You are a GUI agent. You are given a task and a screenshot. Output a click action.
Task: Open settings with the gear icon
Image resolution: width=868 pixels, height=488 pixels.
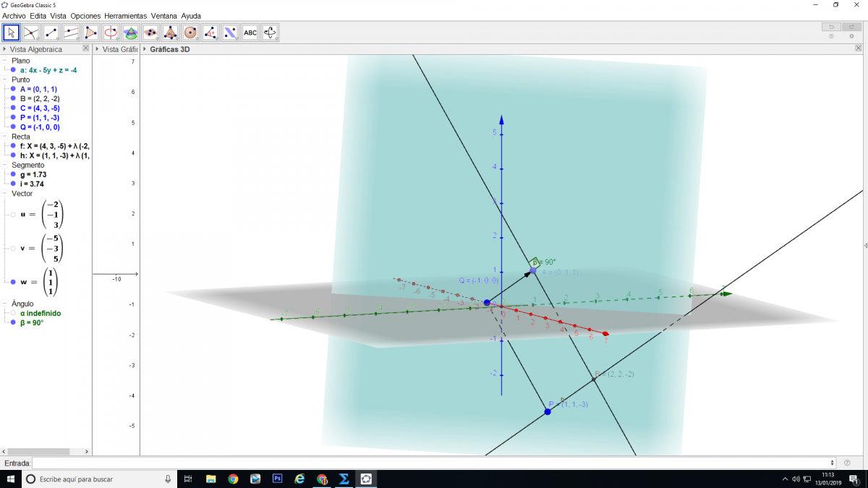pyautogui.click(x=851, y=36)
